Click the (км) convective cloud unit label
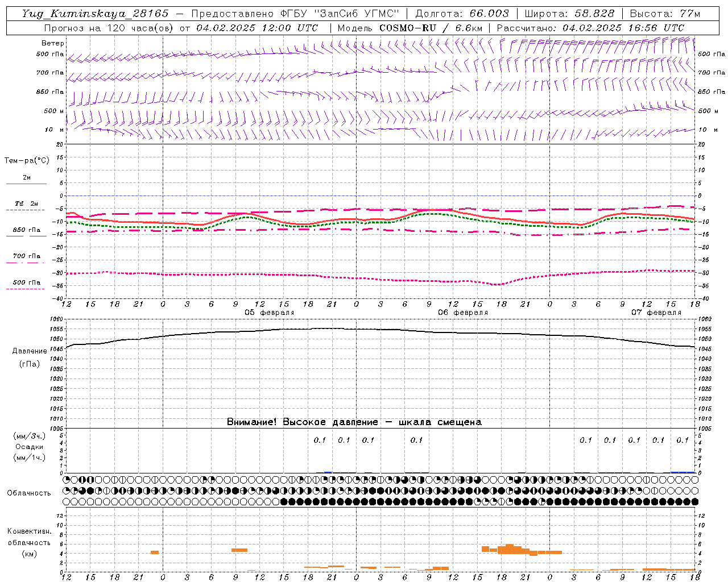Image resolution: width=728 pixels, height=582 pixels. pyautogui.click(x=30, y=554)
